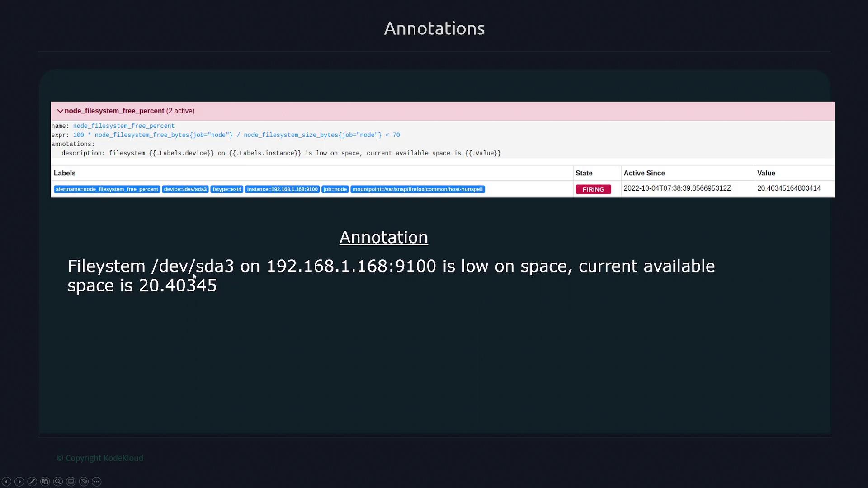Open more slideshow options ellipsis
The height and width of the screenshot is (488, 868).
(97, 482)
